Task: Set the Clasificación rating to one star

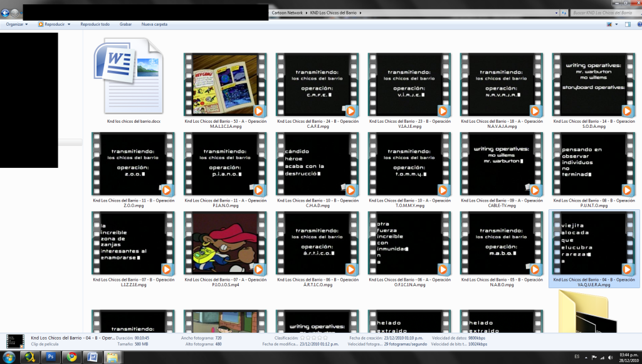Action: 303,338
